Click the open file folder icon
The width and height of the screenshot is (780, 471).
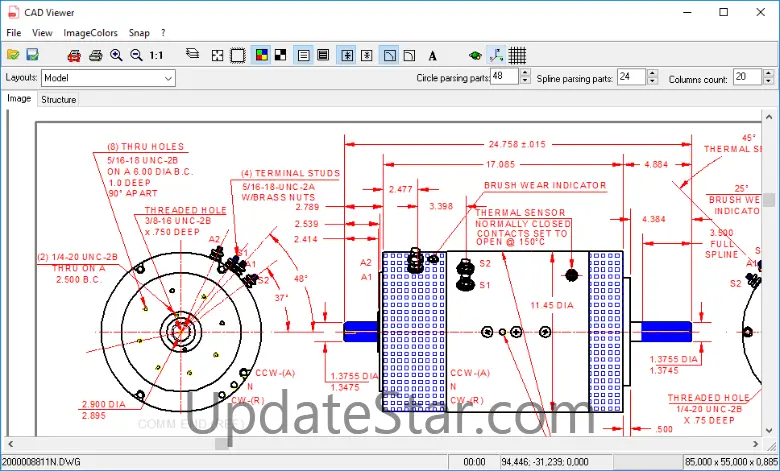(x=13, y=55)
